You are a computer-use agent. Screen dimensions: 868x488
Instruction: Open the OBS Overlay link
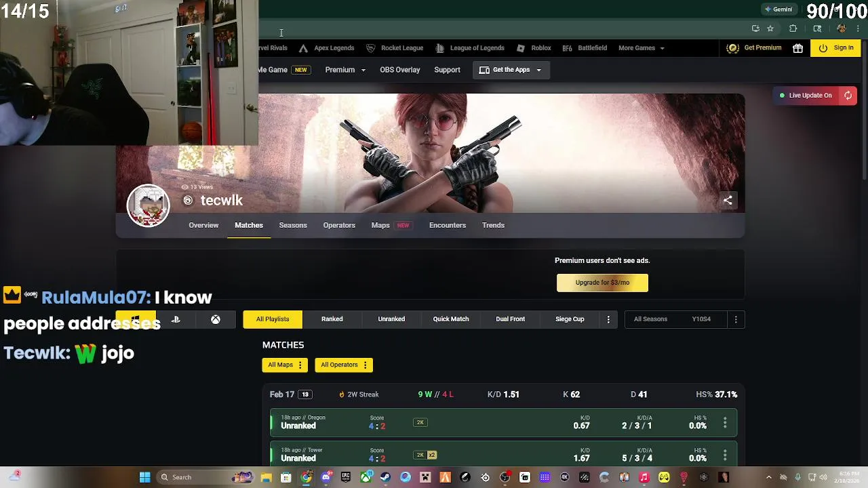click(x=400, y=70)
